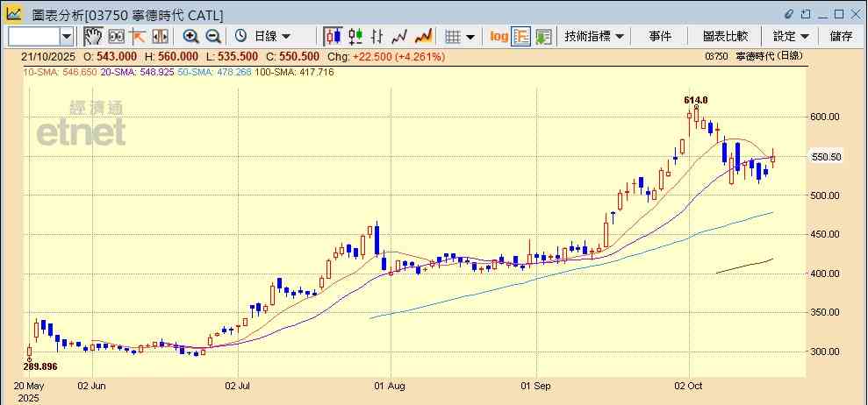This screenshot has width=868, height=405.
Task: Switch to hollow candle chart type
Action: tap(355, 36)
